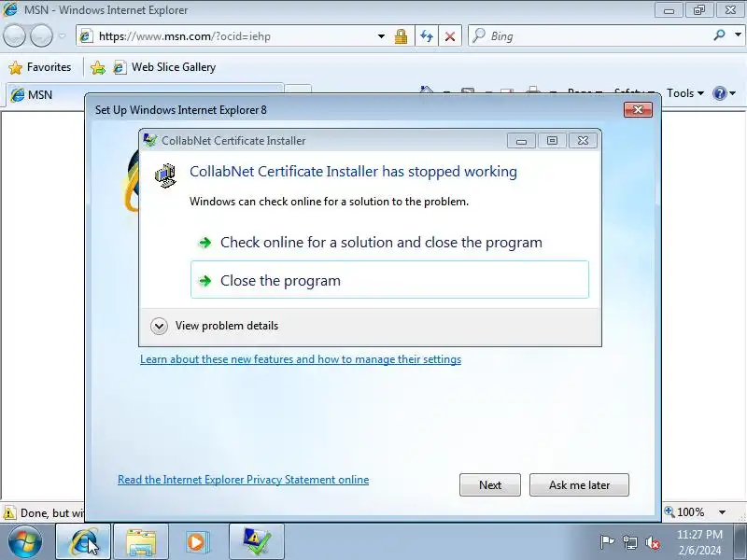
Task: Open recent pages dropdown beside Forward button
Action: 63,36
